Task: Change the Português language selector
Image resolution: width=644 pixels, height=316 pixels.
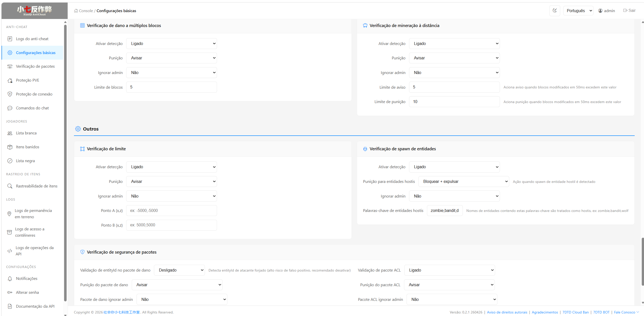Action: click(x=578, y=11)
